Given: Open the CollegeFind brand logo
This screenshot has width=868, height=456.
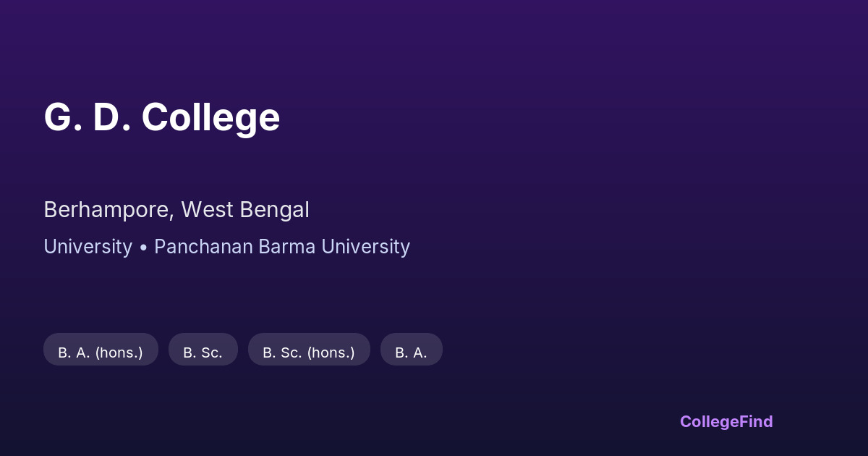Looking at the screenshot, I should pyautogui.click(x=726, y=421).
